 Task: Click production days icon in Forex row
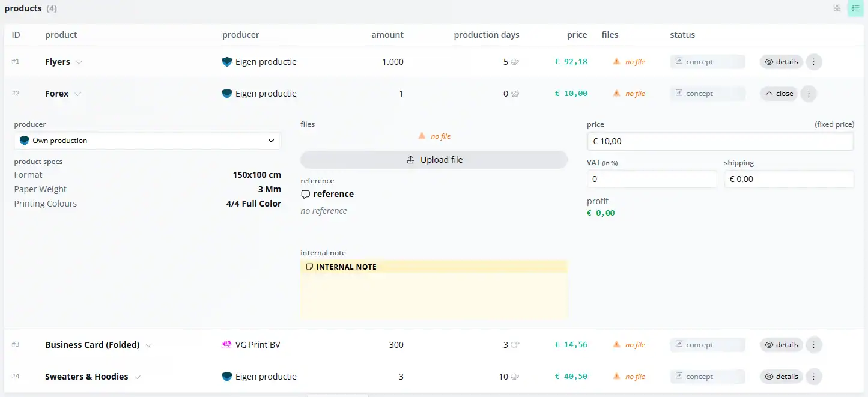[515, 94]
